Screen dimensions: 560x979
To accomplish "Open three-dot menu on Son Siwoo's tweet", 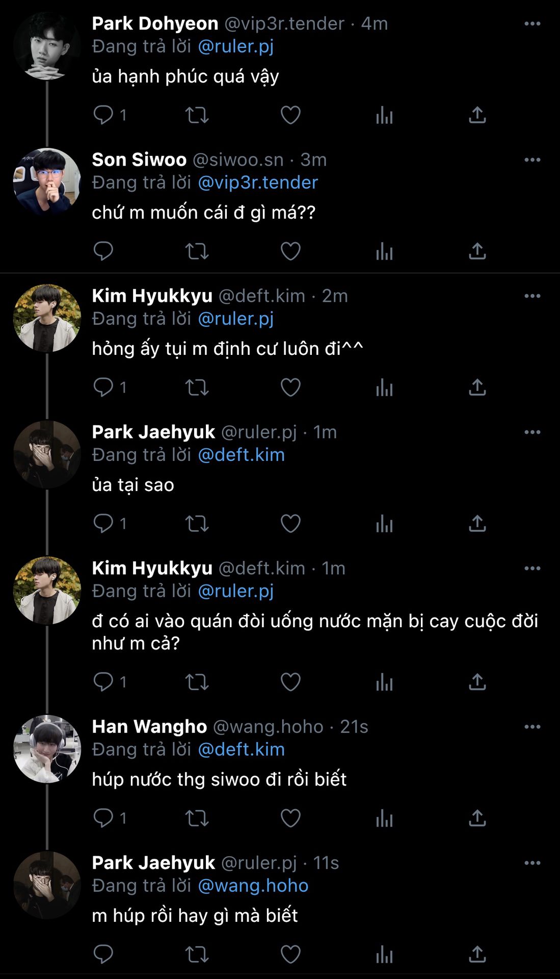I will pyautogui.click(x=532, y=160).
